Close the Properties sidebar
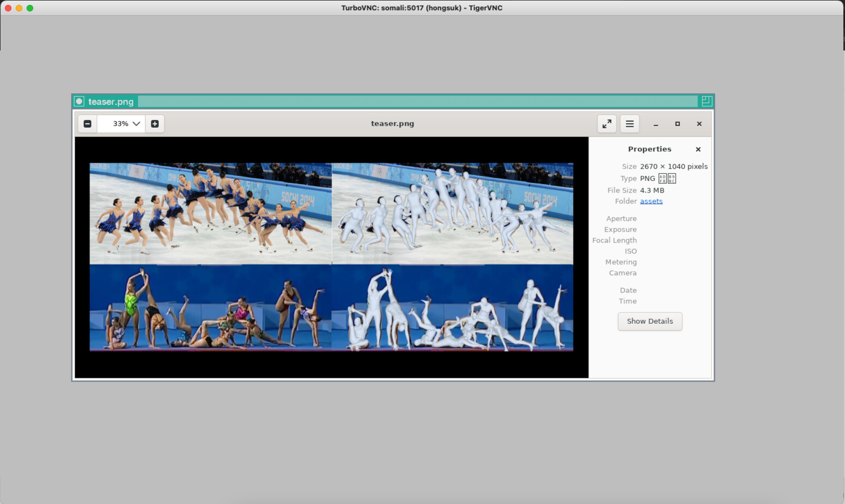This screenshot has height=504, width=845. tap(698, 149)
